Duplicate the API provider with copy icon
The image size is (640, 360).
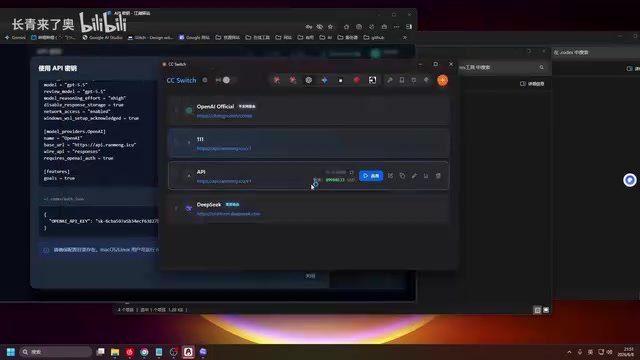click(402, 176)
